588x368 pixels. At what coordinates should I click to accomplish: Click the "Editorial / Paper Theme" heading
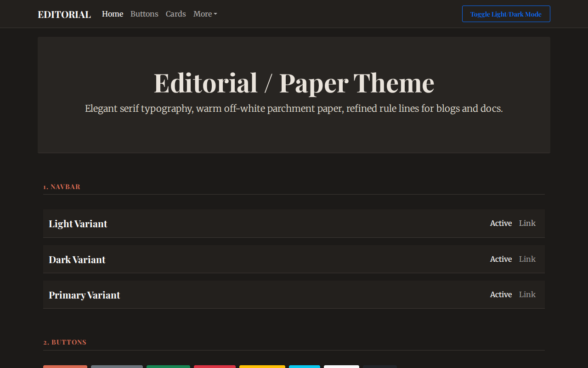pyautogui.click(x=294, y=83)
